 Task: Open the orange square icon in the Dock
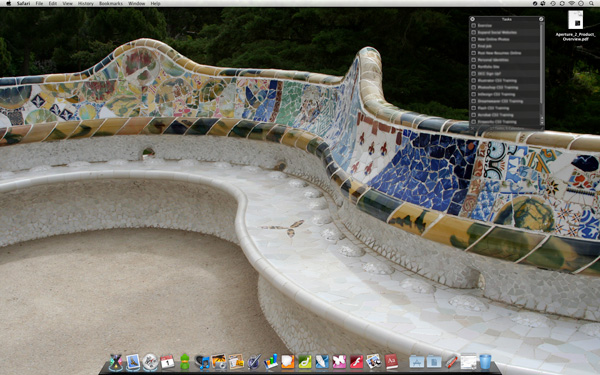(x=288, y=362)
